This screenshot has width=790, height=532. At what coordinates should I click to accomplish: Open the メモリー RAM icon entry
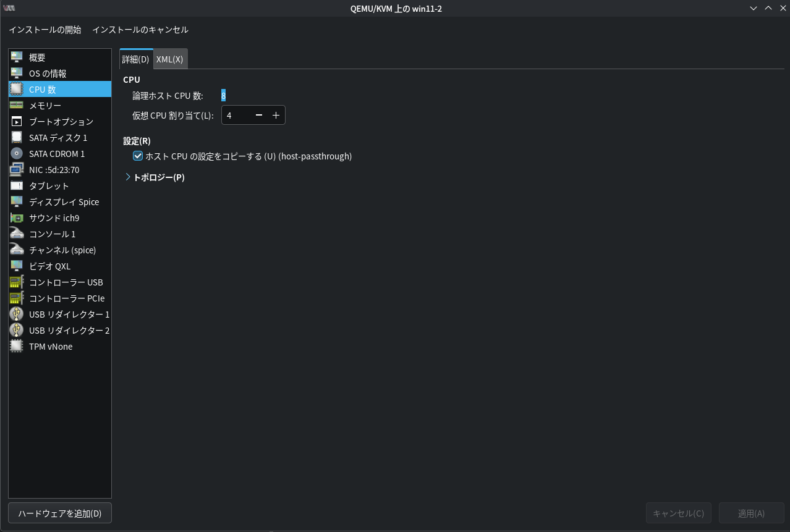[x=17, y=106]
